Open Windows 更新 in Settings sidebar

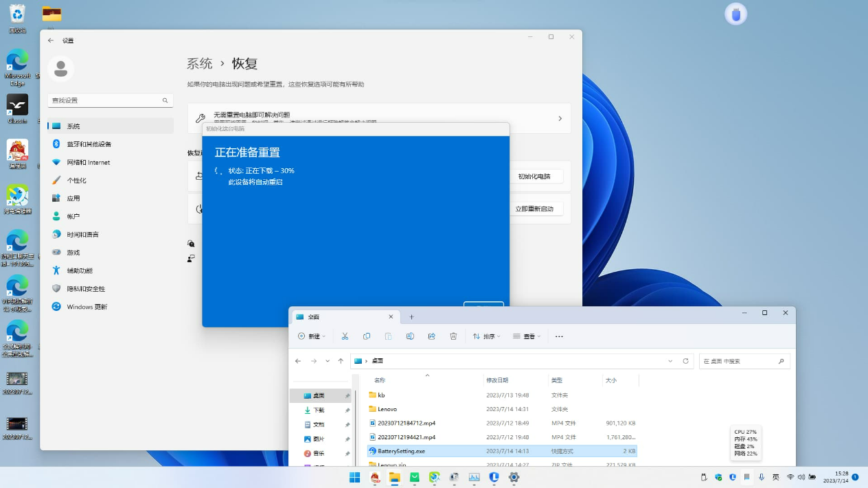click(110, 307)
